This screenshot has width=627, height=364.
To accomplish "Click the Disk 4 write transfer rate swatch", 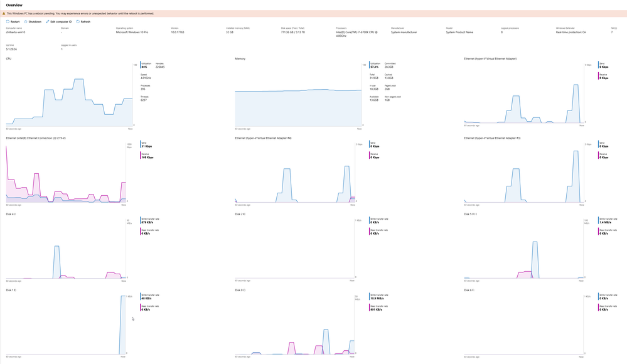I will pyautogui.click(x=141, y=220).
